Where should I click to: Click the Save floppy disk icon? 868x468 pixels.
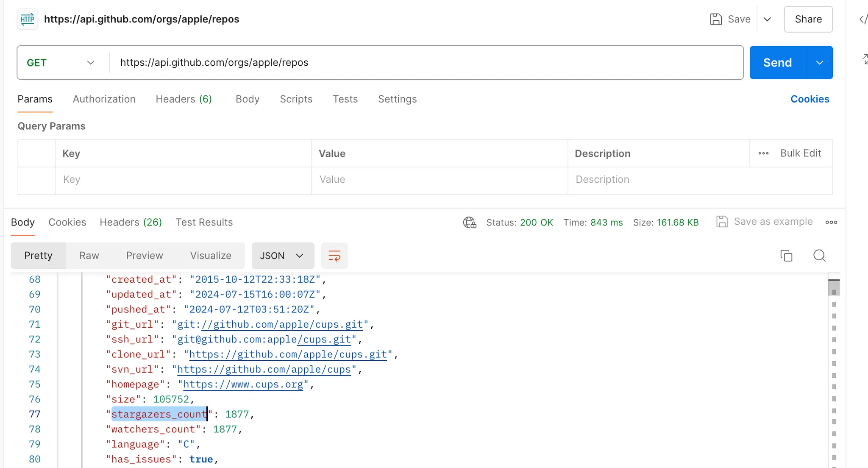pyautogui.click(x=716, y=19)
